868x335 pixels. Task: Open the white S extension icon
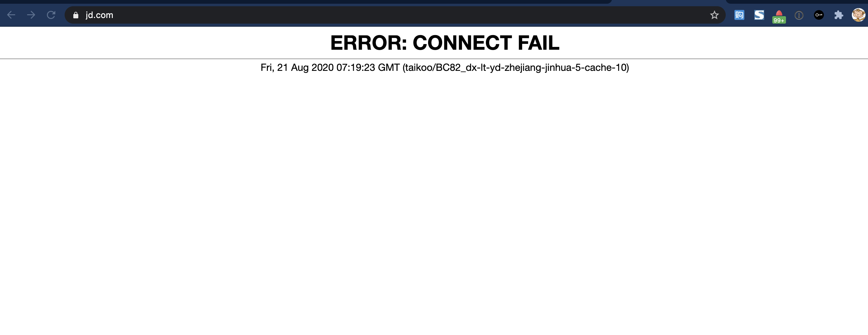tap(759, 15)
